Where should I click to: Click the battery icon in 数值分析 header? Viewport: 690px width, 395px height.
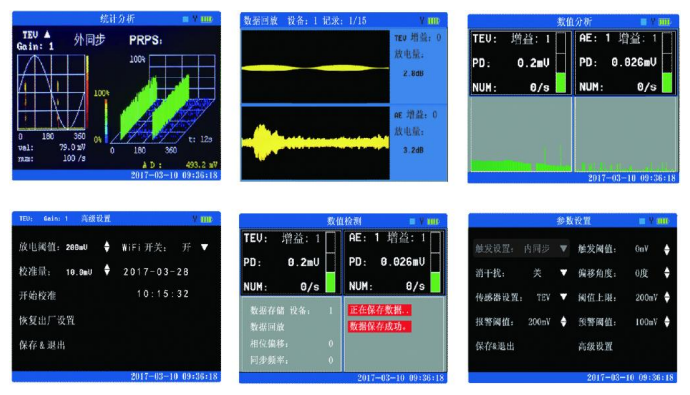pos(664,22)
